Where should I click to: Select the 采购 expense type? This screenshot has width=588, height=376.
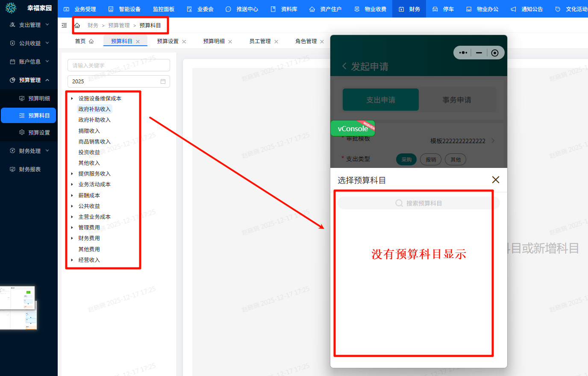(406, 159)
